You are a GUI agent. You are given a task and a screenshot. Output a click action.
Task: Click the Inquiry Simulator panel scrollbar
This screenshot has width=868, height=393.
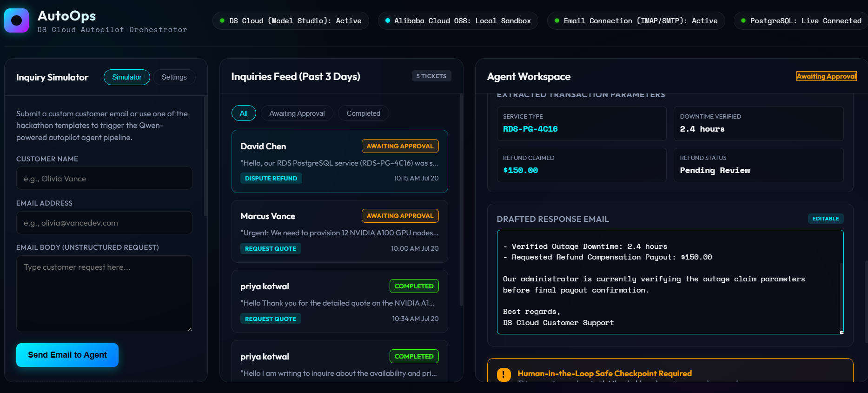tap(205, 156)
